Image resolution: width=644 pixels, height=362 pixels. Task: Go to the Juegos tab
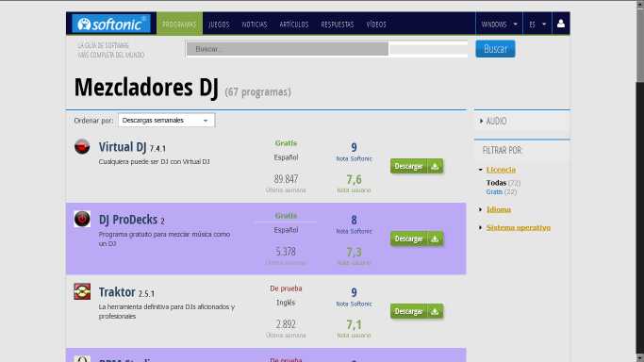pyautogui.click(x=219, y=25)
